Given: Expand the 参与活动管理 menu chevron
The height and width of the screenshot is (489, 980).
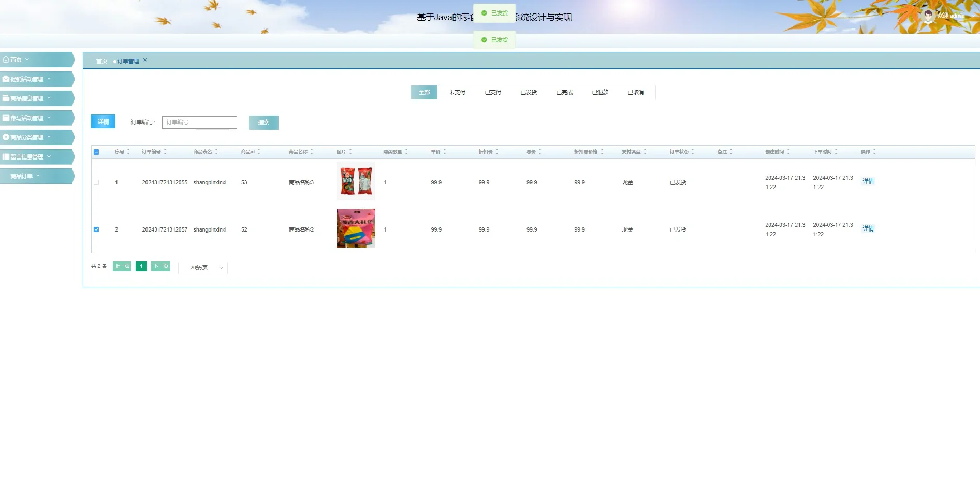Looking at the screenshot, I should 49,118.
